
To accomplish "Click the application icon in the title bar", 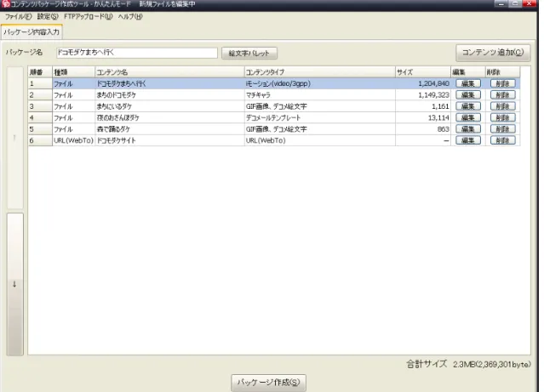I will pos(6,4).
